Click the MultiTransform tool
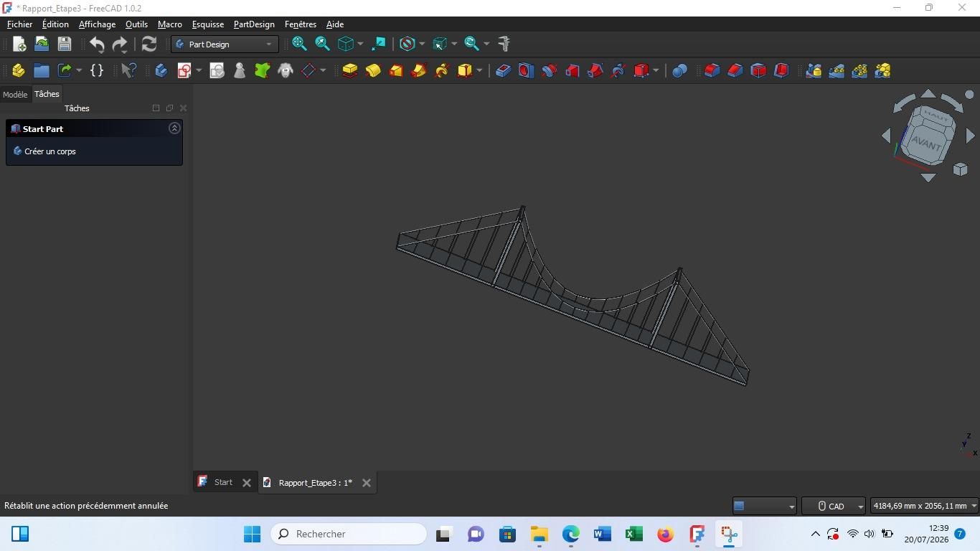980x551 pixels. click(882, 70)
